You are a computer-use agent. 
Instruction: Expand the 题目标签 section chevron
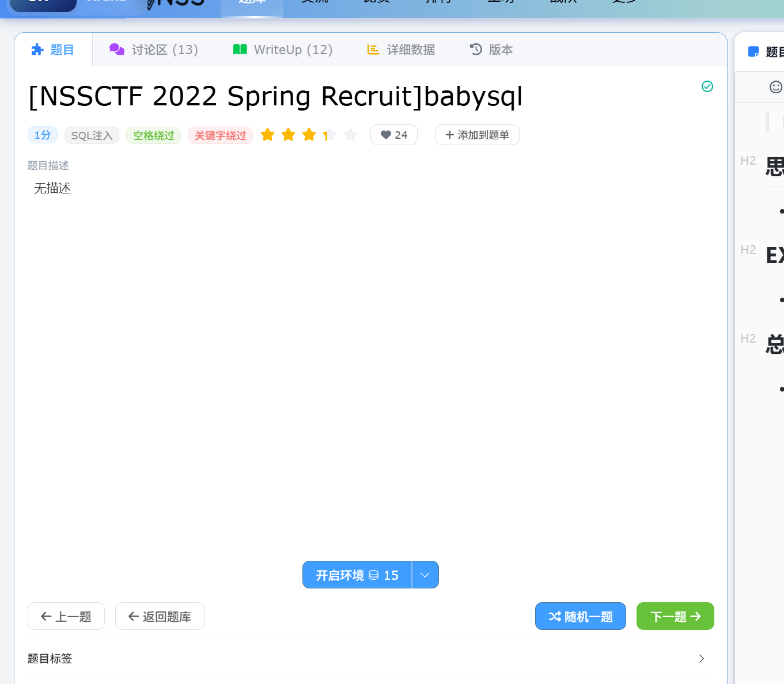[701, 659]
